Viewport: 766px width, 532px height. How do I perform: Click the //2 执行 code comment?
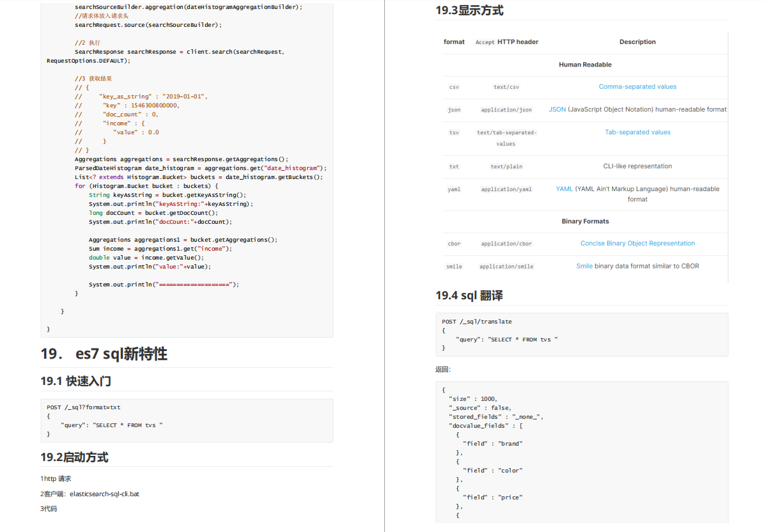tap(88, 42)
